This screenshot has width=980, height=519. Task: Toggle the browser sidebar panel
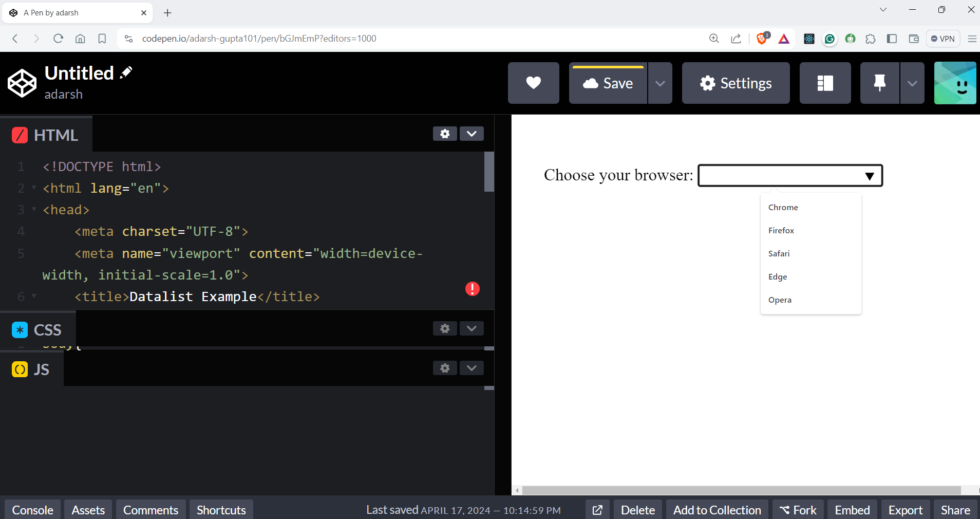(892, 39)
